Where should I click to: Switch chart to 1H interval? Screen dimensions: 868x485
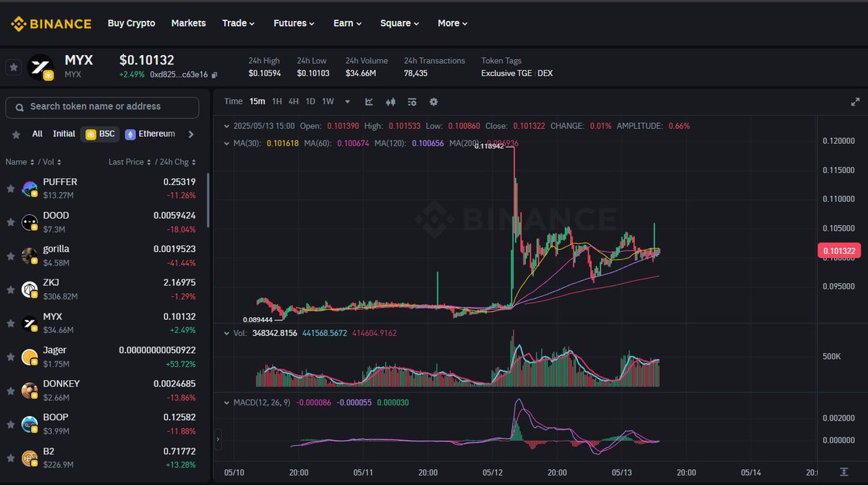[x=277, y=102]
